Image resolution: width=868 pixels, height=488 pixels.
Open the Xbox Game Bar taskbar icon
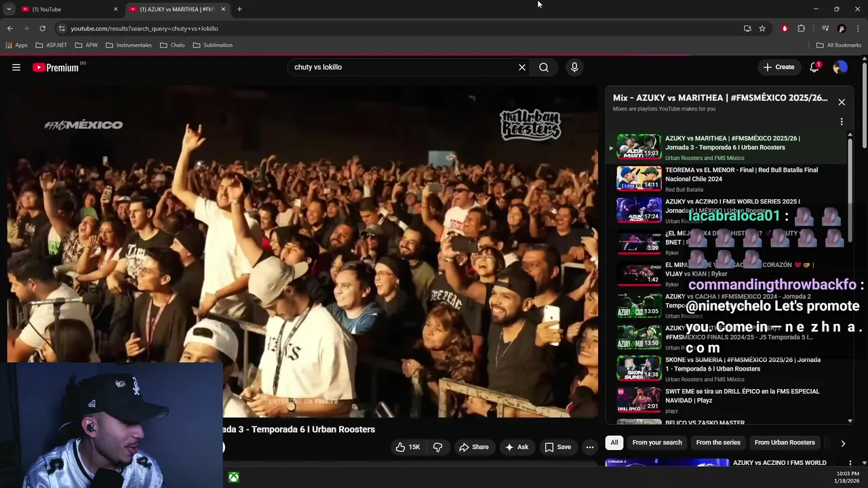point(233,478)
